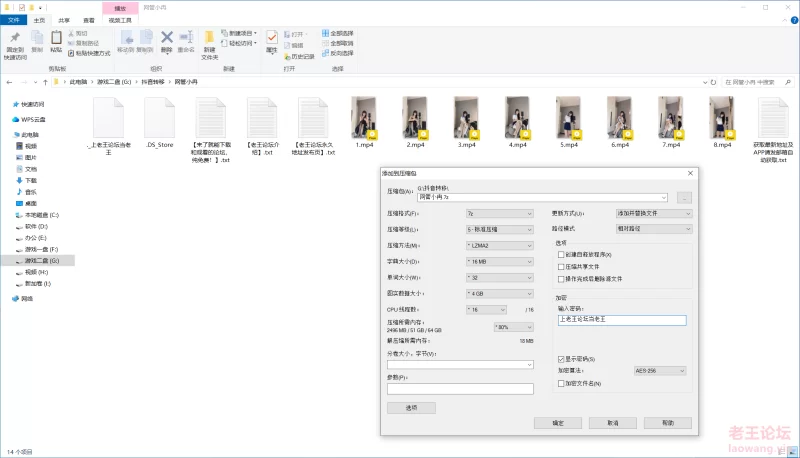The width and height of the screenshot is (800, 458).
Task: Click the Cut scissors icon
Action: pyautogui.click(x=71, y=33)
